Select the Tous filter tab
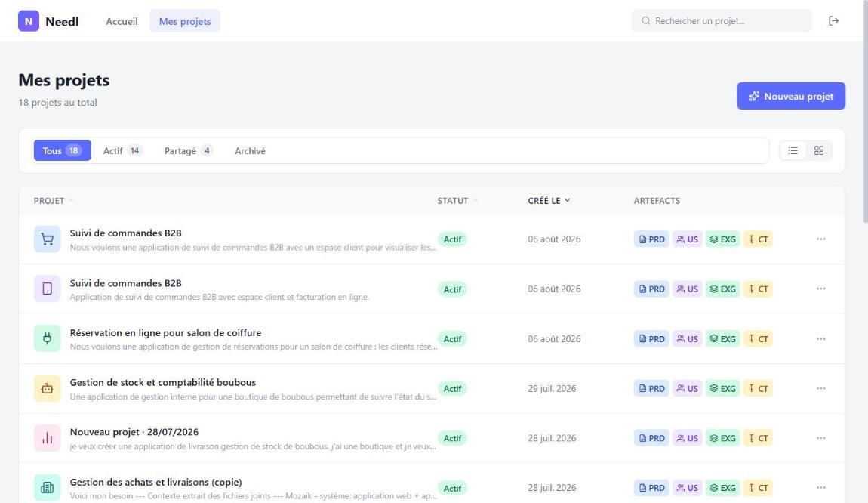This screenshot has height=503, width=868. coord(62,151)
